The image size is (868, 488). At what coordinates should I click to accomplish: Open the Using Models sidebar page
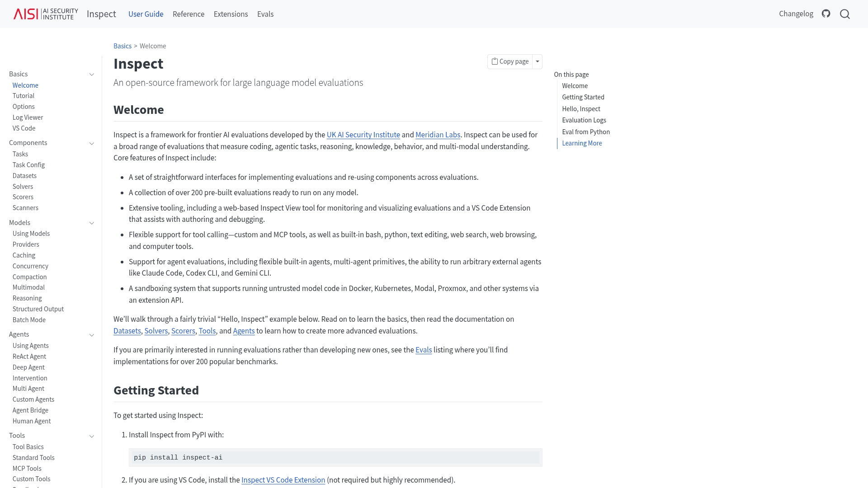31,234
